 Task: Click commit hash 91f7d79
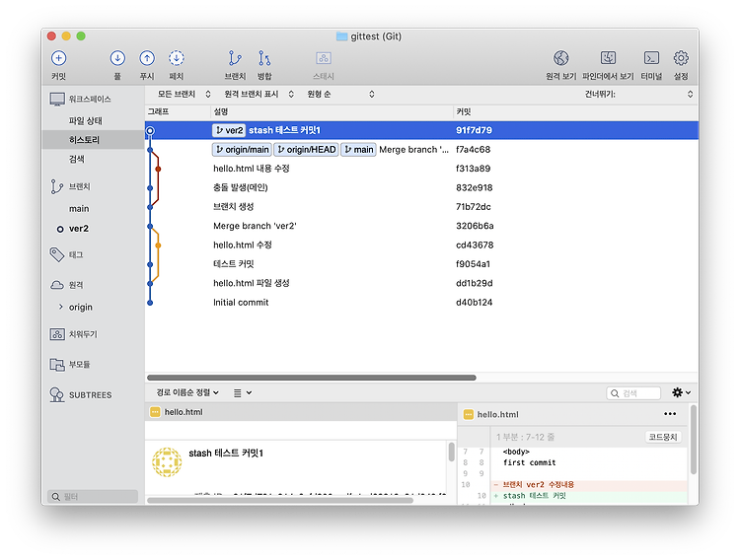click(x=474, y=130)
